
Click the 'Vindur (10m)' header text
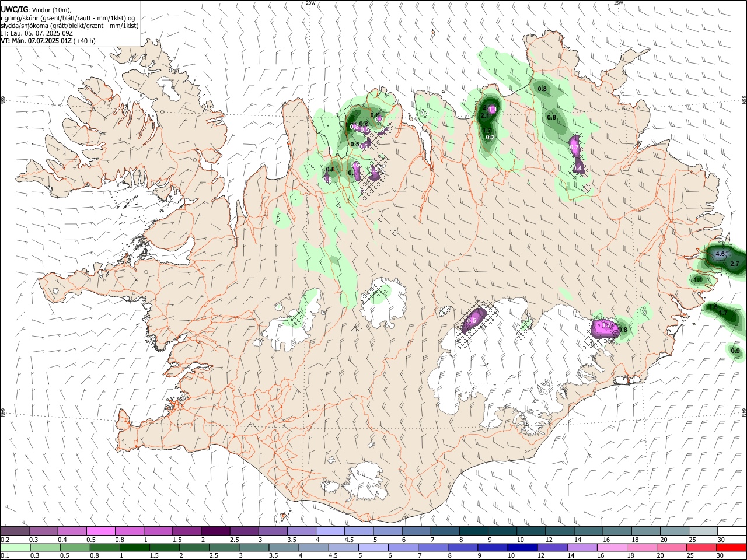[x=51, y=10]
